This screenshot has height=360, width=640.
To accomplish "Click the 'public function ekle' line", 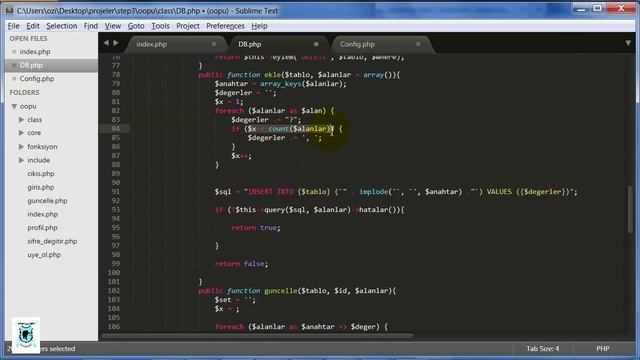I will tap(299, 75).
